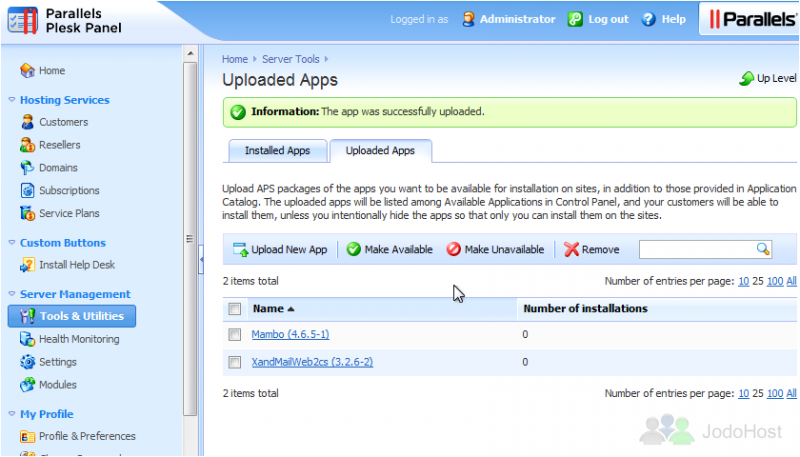Click the Up Level green arrow icon
This screenshot has height=457, width=800.
tap(746, 78)
